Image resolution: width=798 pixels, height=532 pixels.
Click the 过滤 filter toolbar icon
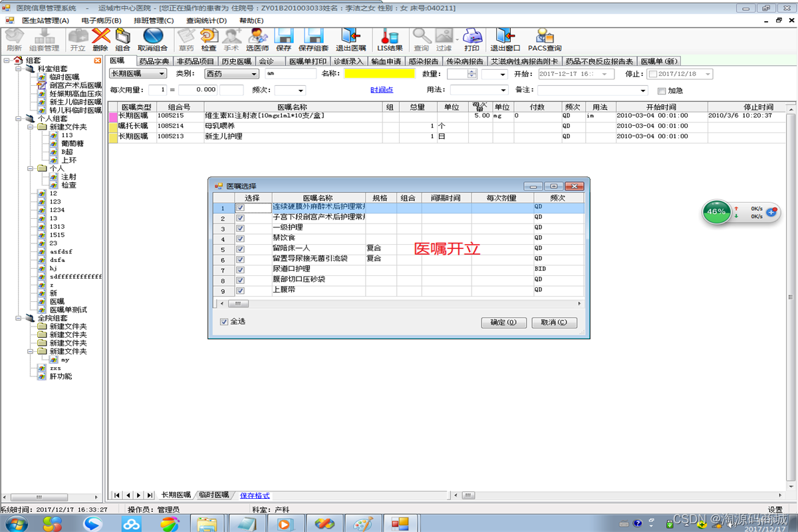pos(444,39)
